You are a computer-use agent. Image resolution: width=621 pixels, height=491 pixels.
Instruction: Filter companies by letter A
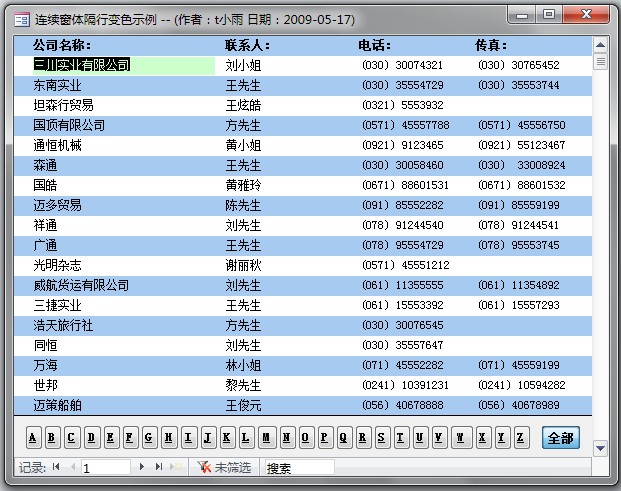[x=33, y=438]
